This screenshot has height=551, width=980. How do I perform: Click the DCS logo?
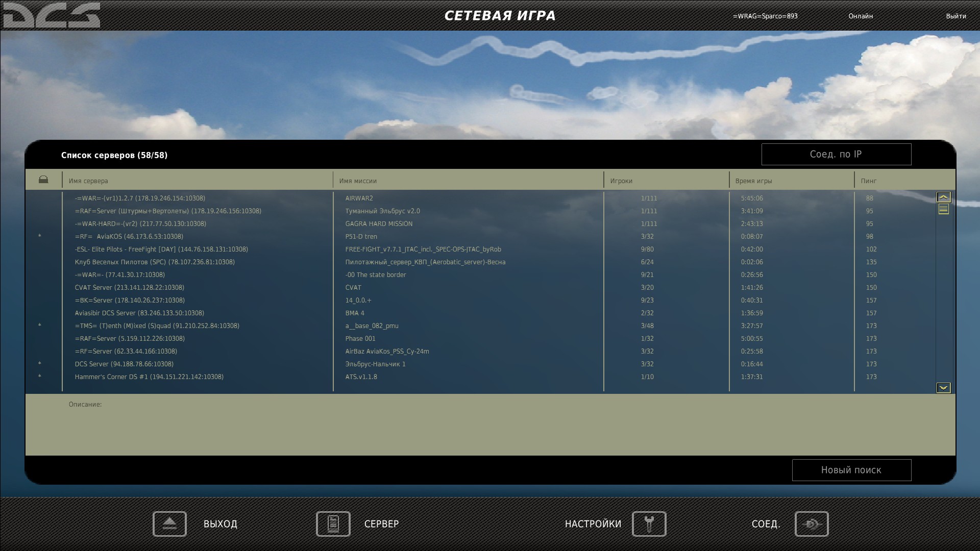(x=52, y=15)
